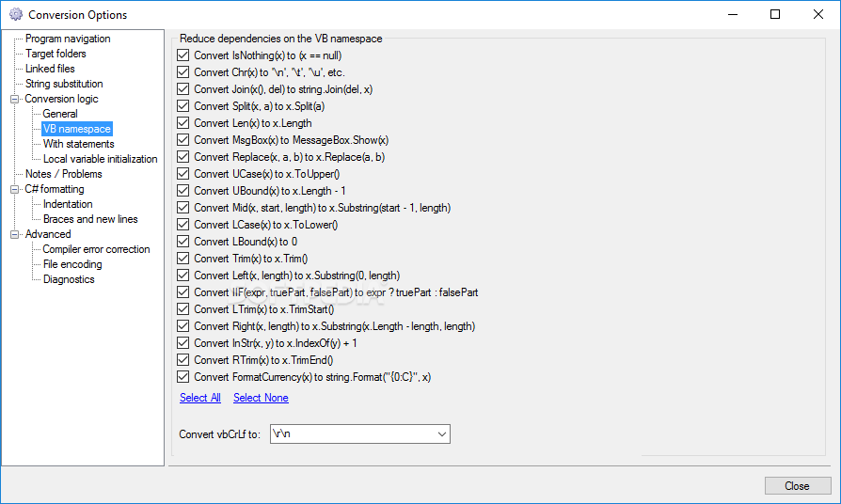Click the Select All link

point(200,398)
